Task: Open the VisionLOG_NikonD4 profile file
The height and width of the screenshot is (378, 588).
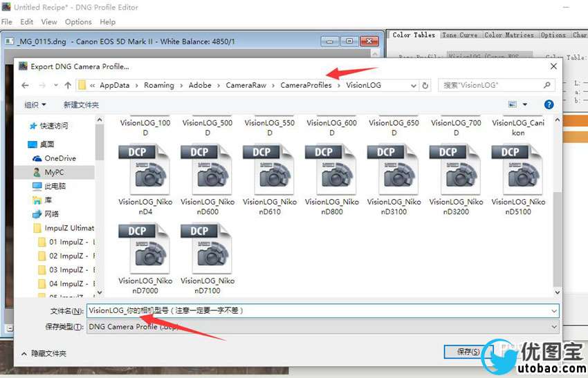Action: coord(145,180)
